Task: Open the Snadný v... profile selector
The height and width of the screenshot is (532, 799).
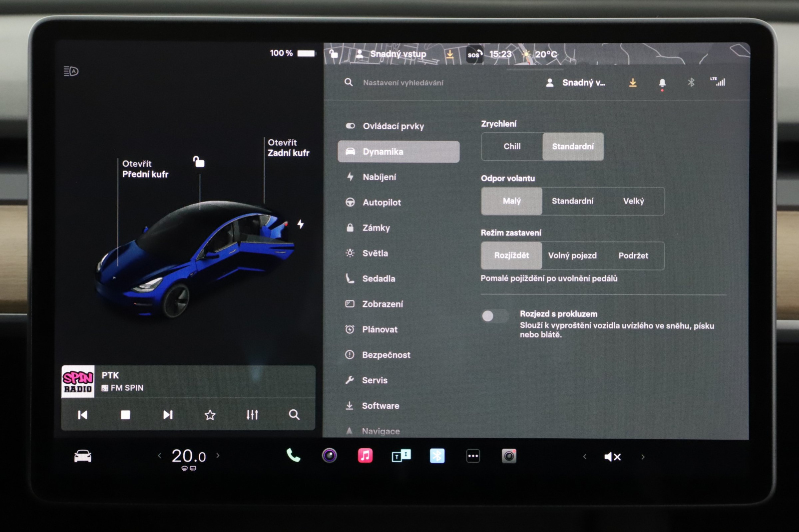Action: click(x=576, y=83)
